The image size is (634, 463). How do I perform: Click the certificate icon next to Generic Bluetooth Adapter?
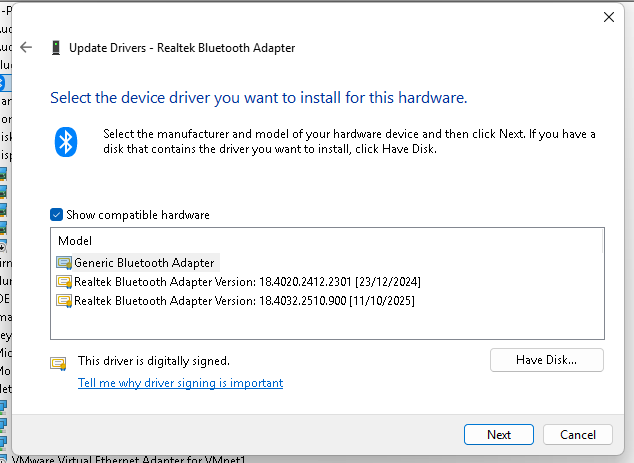click(x=64, y=263)
